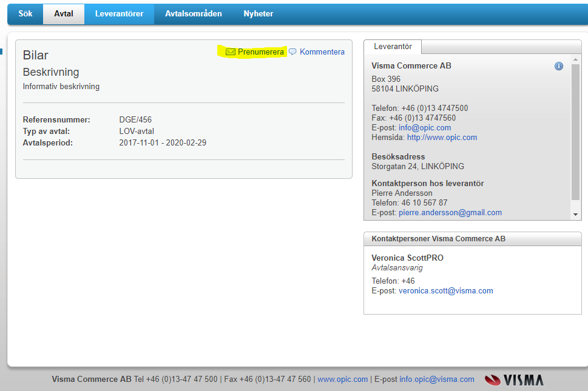Viewport: 588px width, 391px height.
Task: Click info.opic@visma.com in the footer
Action: coord(437,379)
